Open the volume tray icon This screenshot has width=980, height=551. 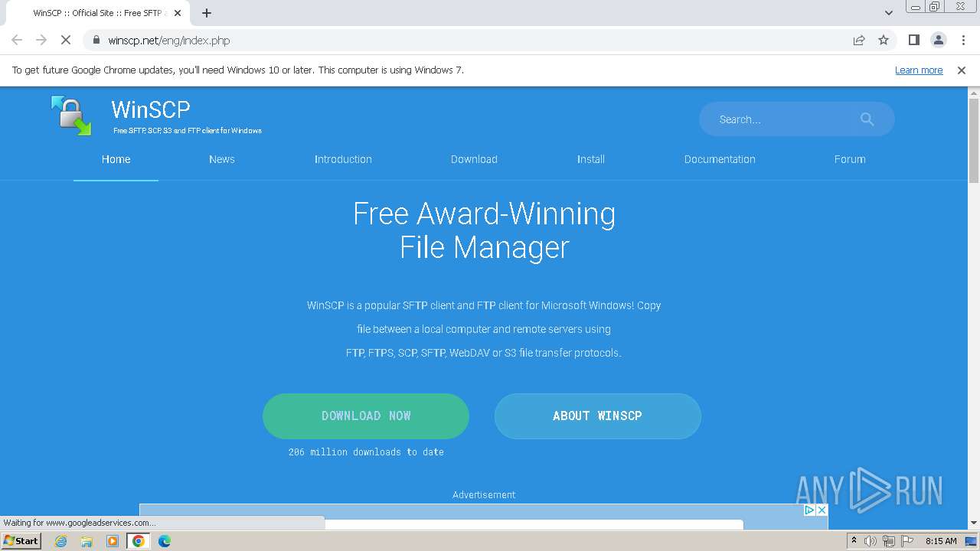[x=871, y=541]
